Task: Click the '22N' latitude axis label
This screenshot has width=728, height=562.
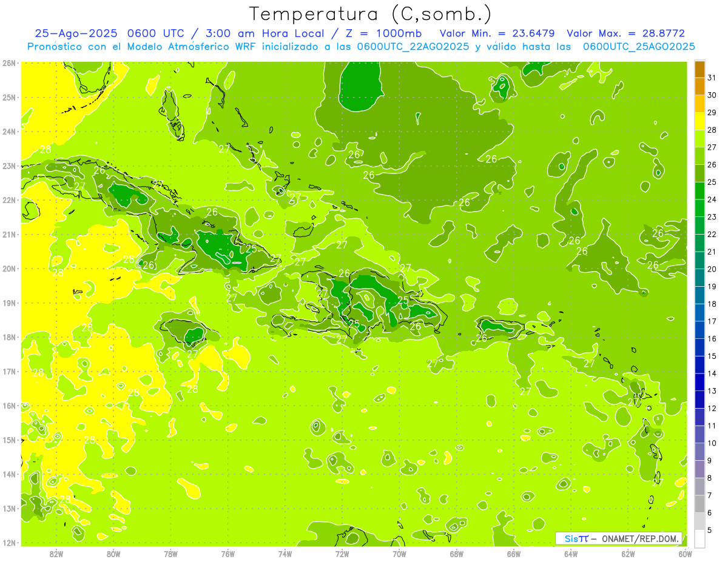Action: (9, 200)
